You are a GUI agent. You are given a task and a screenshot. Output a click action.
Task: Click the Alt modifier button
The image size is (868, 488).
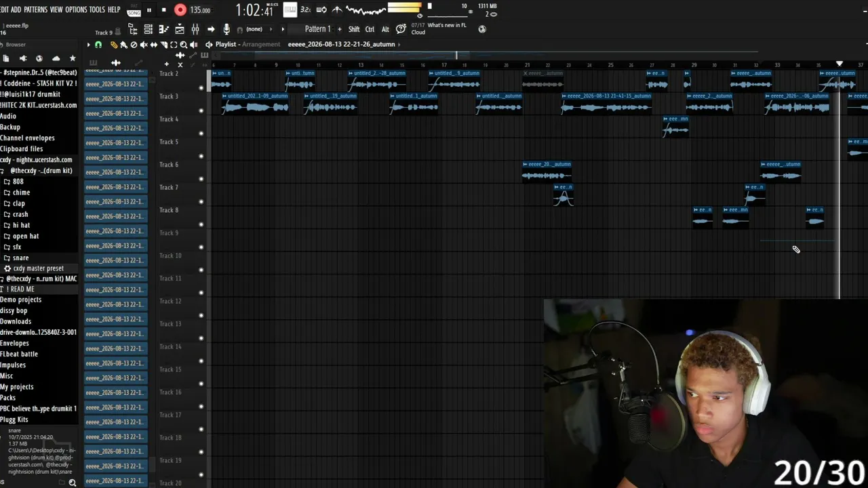click(385, 29)
